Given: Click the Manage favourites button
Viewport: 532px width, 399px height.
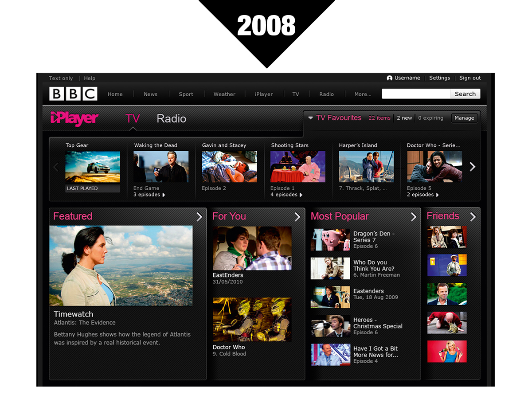Looking at the screenshot, I should [x=464, y=118].
